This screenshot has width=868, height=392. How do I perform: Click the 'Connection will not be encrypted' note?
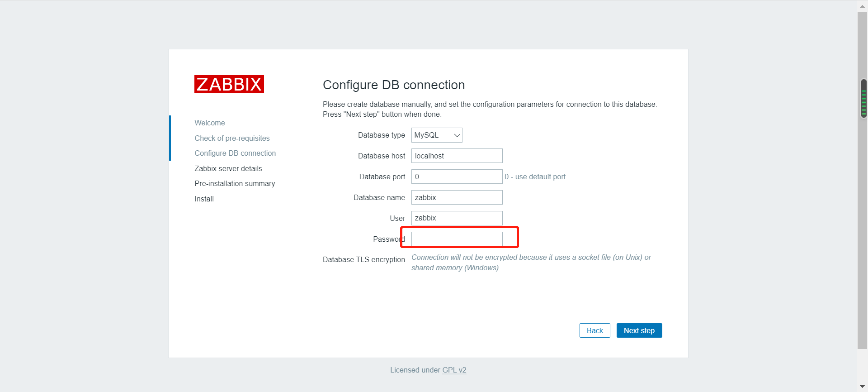[x=531, y=263]
